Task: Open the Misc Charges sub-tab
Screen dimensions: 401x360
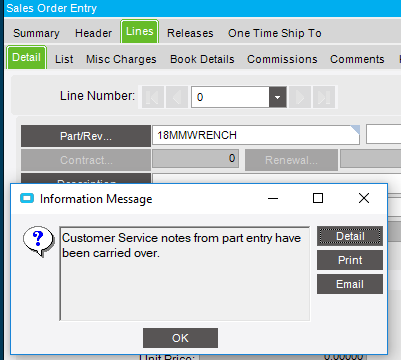Action: tap(121, 59)
